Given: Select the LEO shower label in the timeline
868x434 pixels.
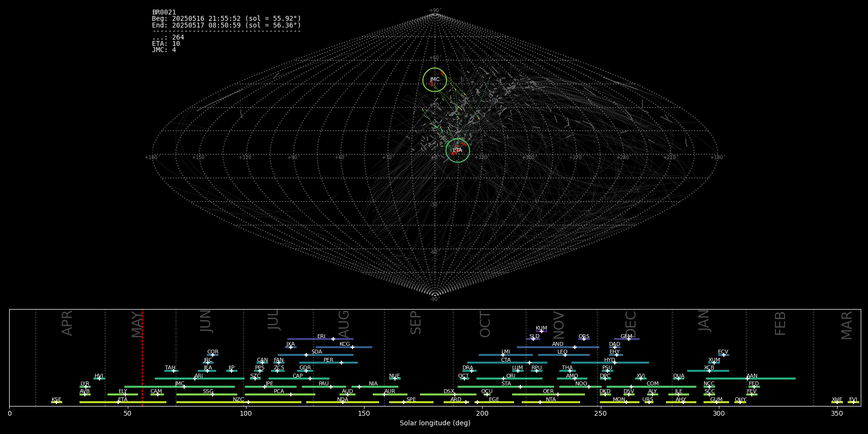Looking at the screenshot, I should [x=563, y=352].
